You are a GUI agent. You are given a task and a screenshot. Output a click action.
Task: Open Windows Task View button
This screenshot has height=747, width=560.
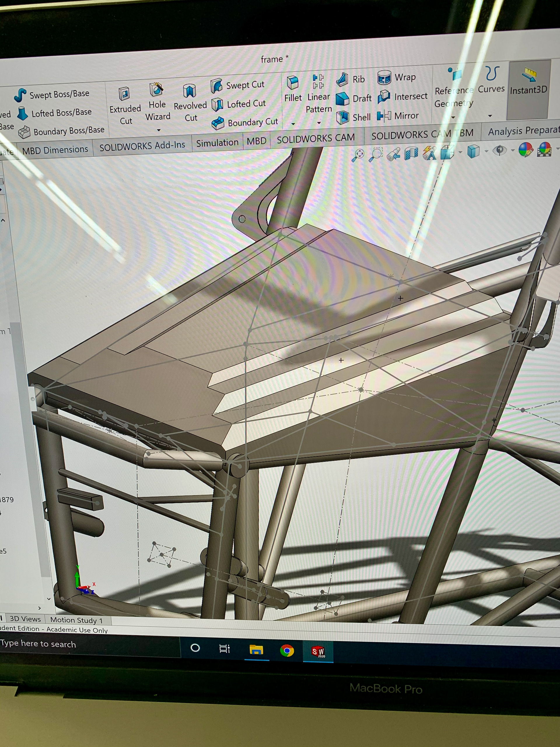[x=224, y=649]
